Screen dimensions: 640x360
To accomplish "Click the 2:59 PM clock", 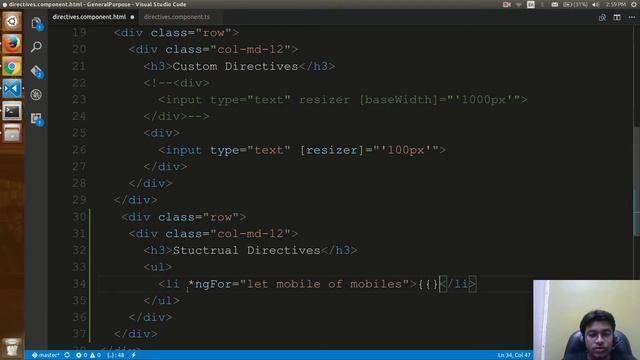I will [x=616, y=4].
